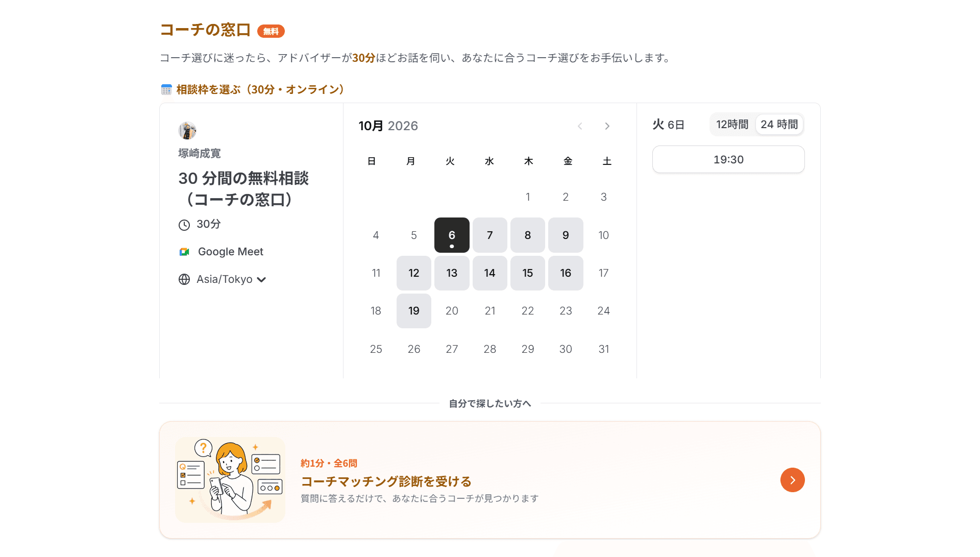
Task: Go to next month in calendar
Action: (x=607, y=126)
